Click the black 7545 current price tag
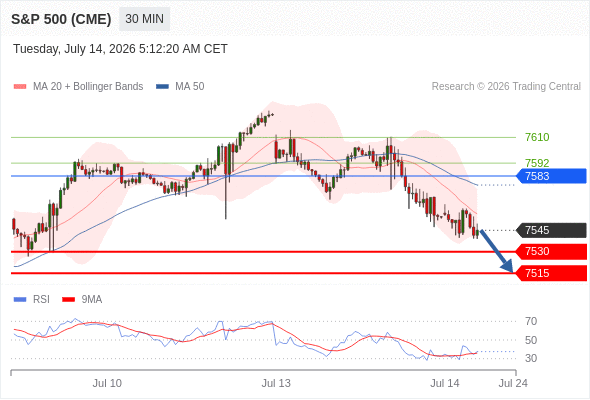Image resolution: width=590 pixels, height=400 pixels. [552, 230]
